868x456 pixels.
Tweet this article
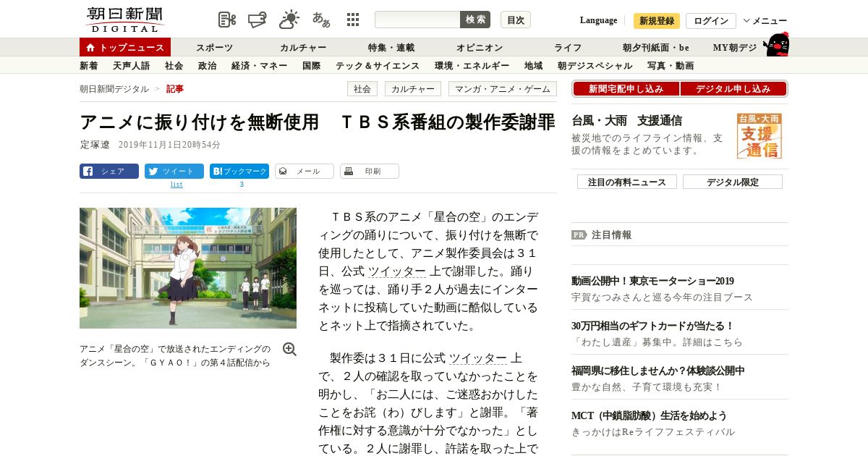tap(174, 172)
